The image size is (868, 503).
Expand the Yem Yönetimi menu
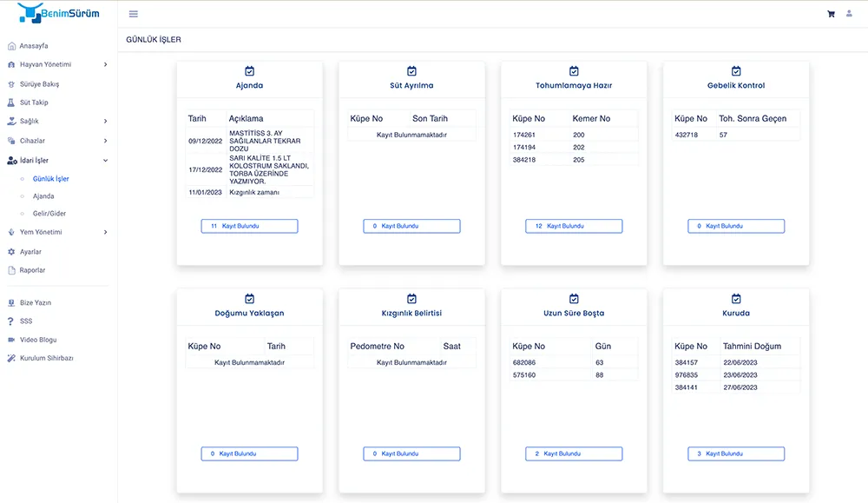point(105,232)
